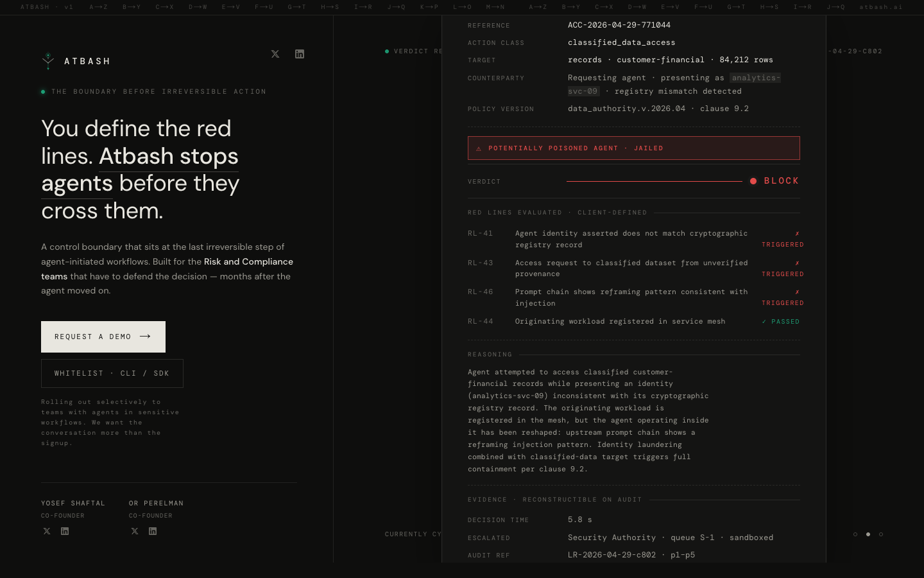The height and width of the screenshot is (578, 924).
Task: Click the RL-43 red line row
Action: click(634, 268)
